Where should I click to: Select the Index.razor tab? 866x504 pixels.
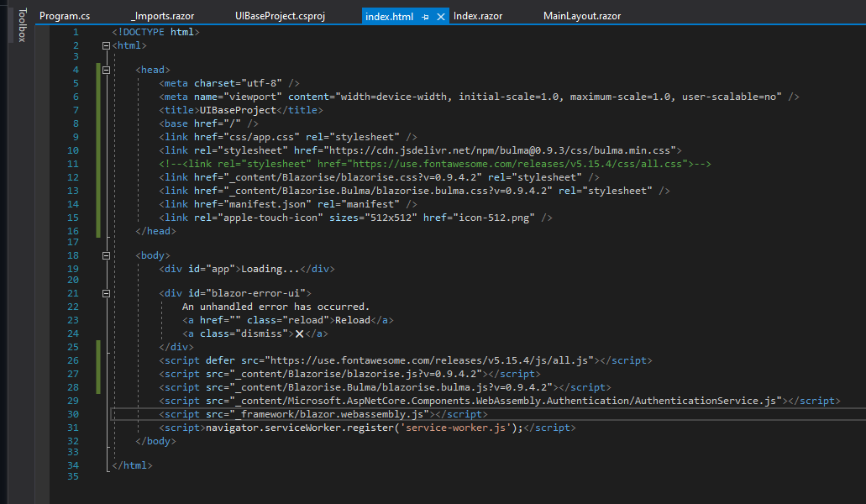click(x=479, y=15)
